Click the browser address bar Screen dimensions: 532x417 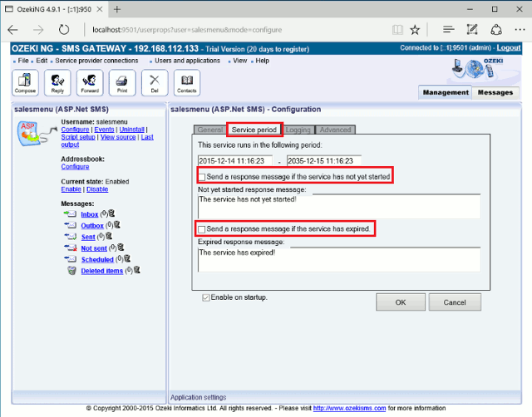point(238,30)
